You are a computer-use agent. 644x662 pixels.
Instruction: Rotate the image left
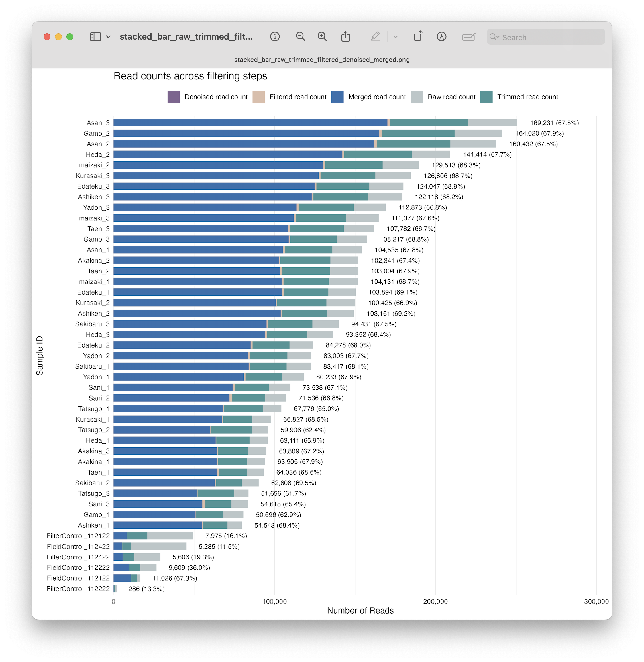pyautogui.click(x=419, y=36)
